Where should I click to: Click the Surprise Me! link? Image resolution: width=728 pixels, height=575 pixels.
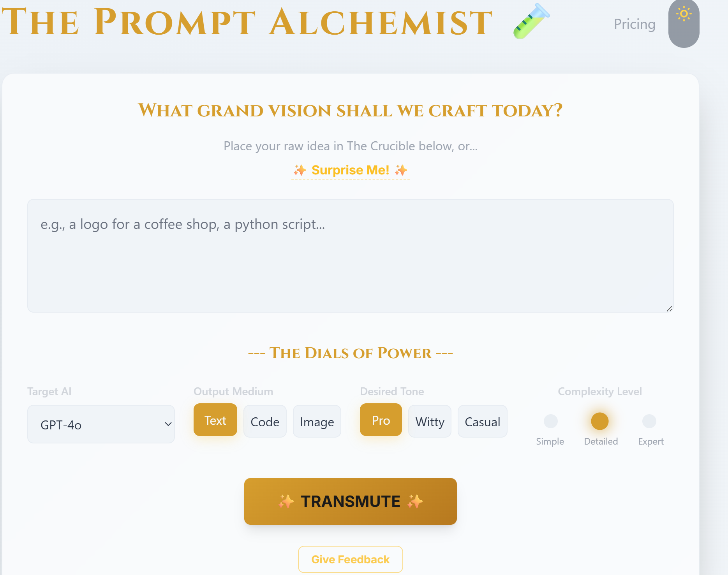[x=350, y=170]
